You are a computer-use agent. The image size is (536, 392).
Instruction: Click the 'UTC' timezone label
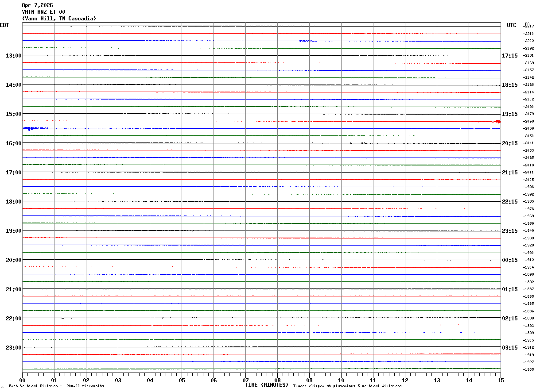[x=512, y=25]
